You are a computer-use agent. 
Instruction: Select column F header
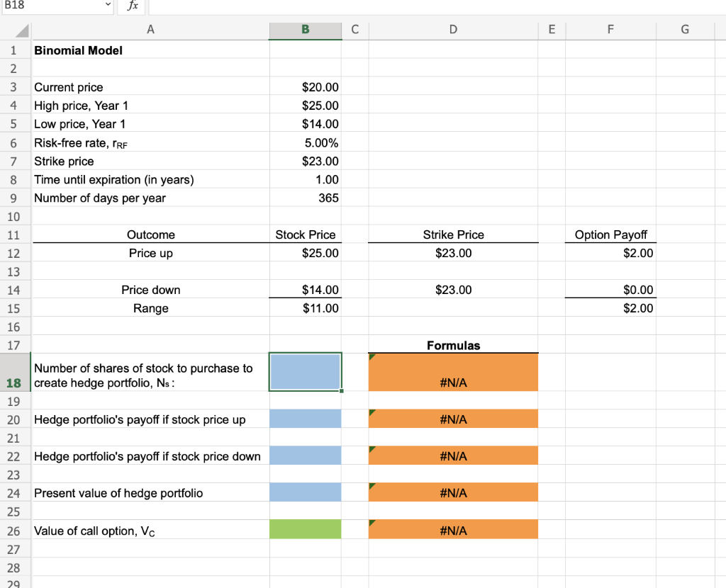tap(610, 30)
